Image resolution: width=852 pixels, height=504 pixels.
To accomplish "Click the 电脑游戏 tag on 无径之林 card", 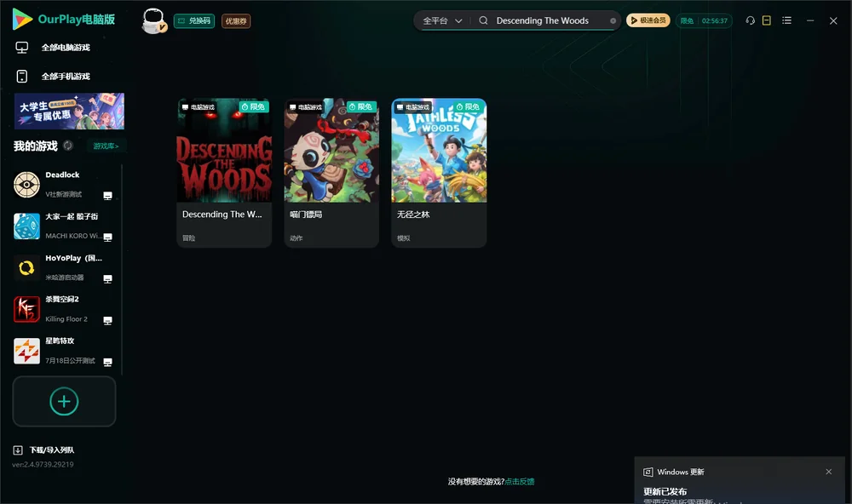I will (413, 107).
